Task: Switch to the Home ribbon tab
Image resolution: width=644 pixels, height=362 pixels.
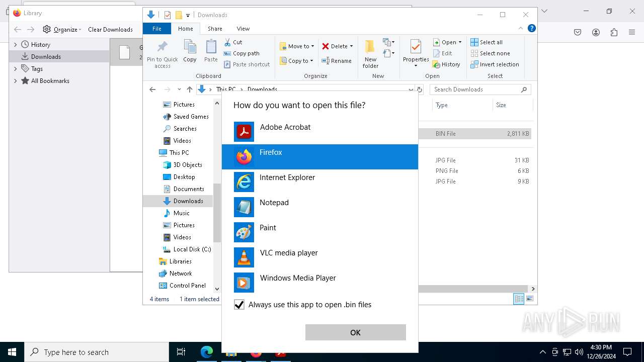Action: point(186,29)
